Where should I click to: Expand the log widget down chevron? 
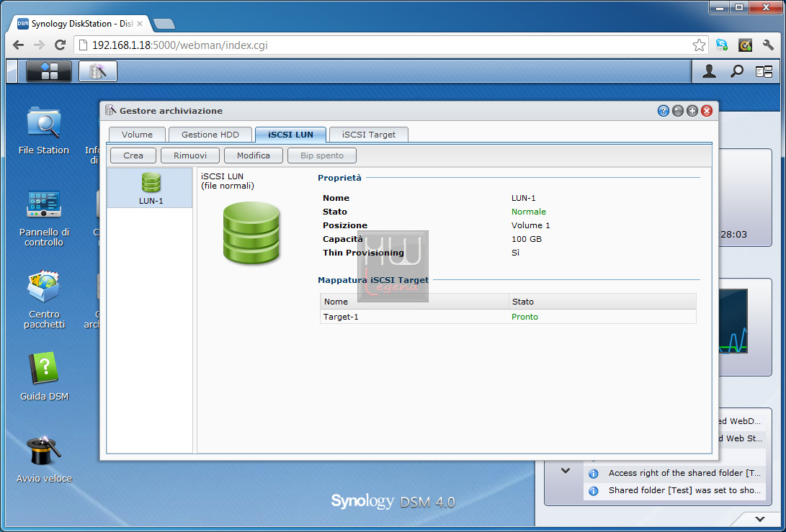point(566,471)
